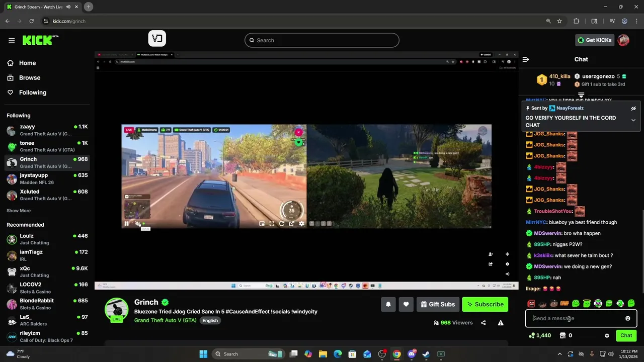Open a new browser tab

tap(89, 7)
